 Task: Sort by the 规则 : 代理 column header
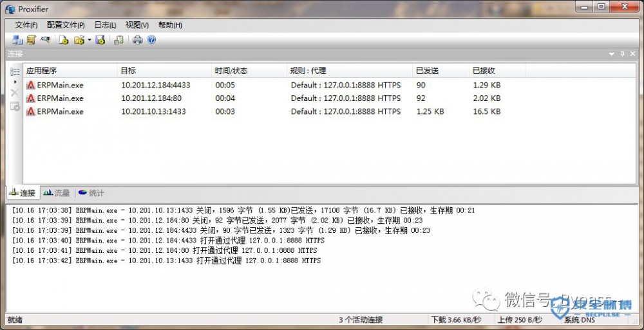click(350, 71)
